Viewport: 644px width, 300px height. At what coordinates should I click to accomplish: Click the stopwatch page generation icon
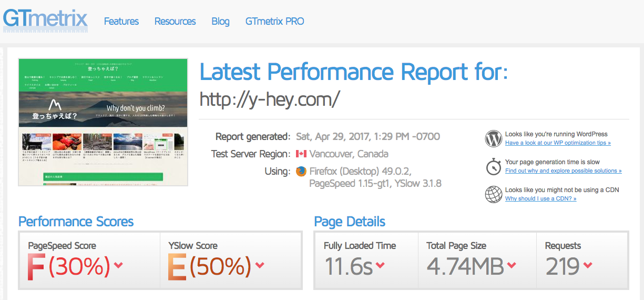tap(494, 166)
